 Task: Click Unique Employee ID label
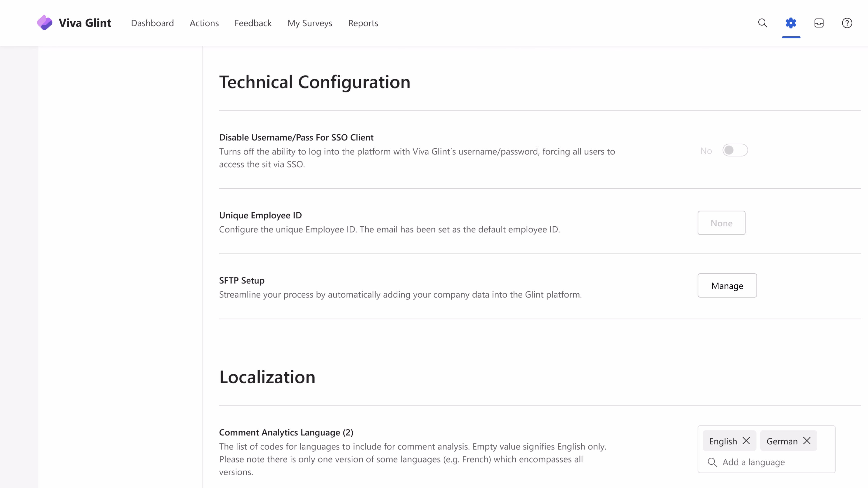pyautogui.click(x=260, y=215)
